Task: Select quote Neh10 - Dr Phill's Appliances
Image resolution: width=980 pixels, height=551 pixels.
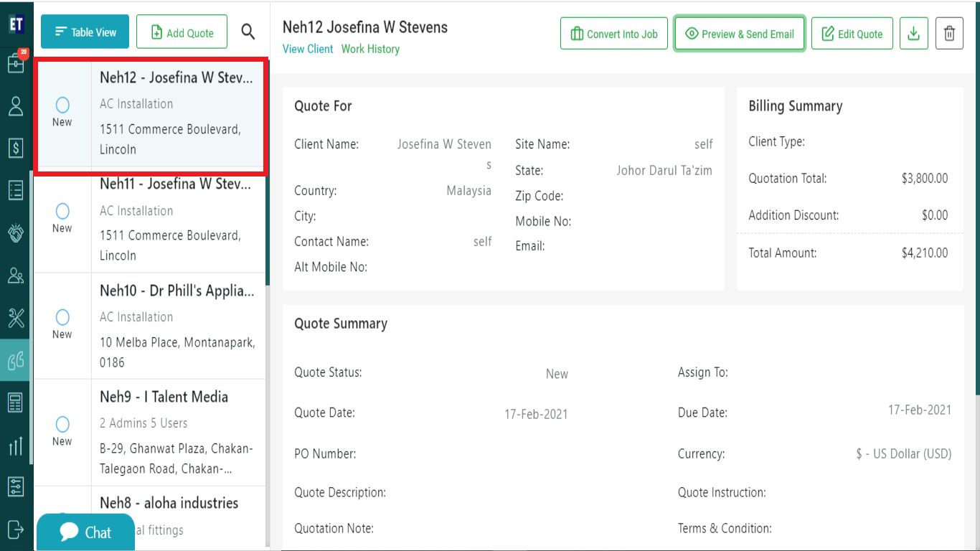Action: click(x=149, y=326)
